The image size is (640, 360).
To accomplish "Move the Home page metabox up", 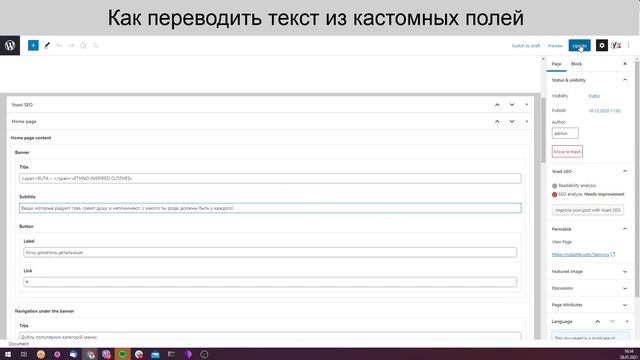I will [497, 122].
